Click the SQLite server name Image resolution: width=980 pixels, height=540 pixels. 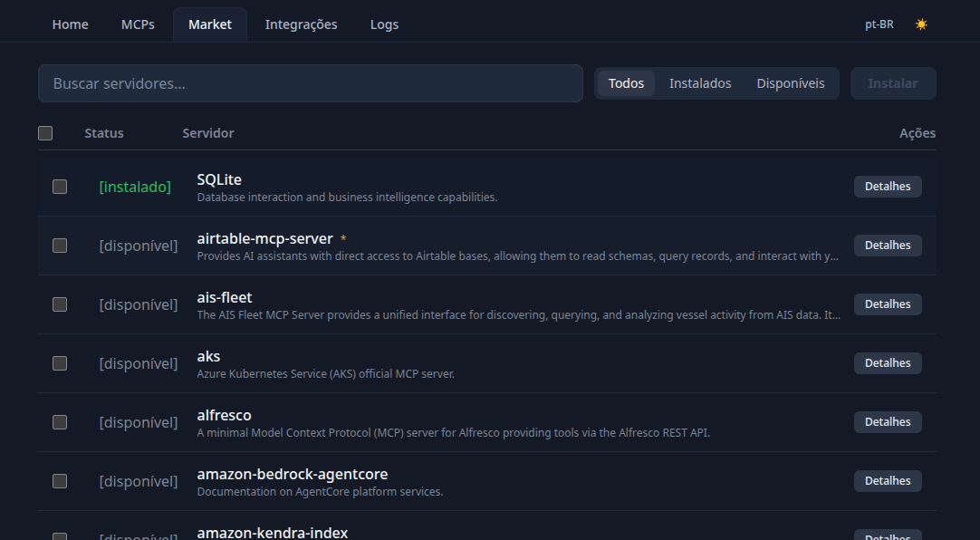point(219,179)
